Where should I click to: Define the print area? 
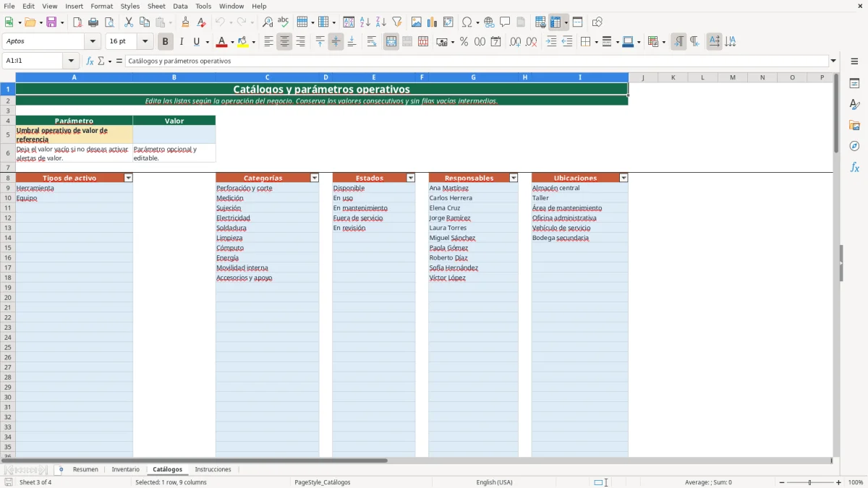pyautogui.click(x=541, y=22)
